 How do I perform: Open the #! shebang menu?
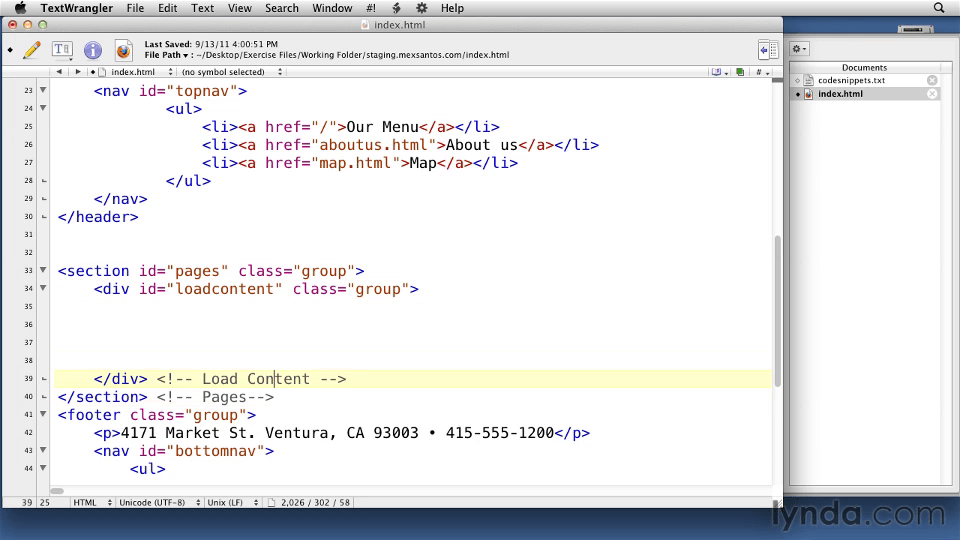[370, 8]
